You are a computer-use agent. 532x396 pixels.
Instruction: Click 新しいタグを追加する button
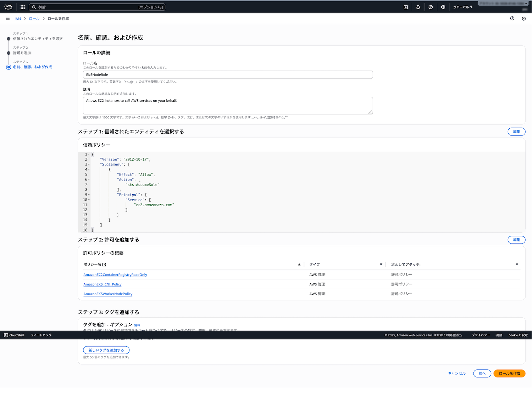[x=106, y=350]
